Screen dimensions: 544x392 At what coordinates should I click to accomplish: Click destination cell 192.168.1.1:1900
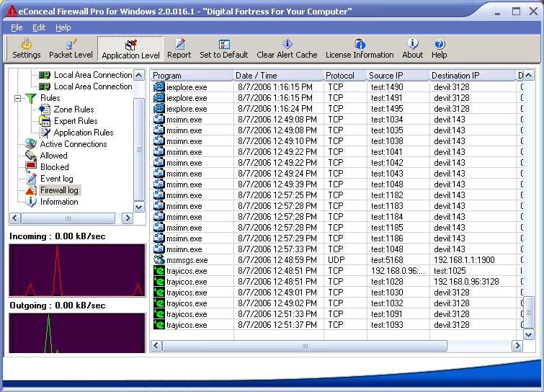click(x=464, y=260)
